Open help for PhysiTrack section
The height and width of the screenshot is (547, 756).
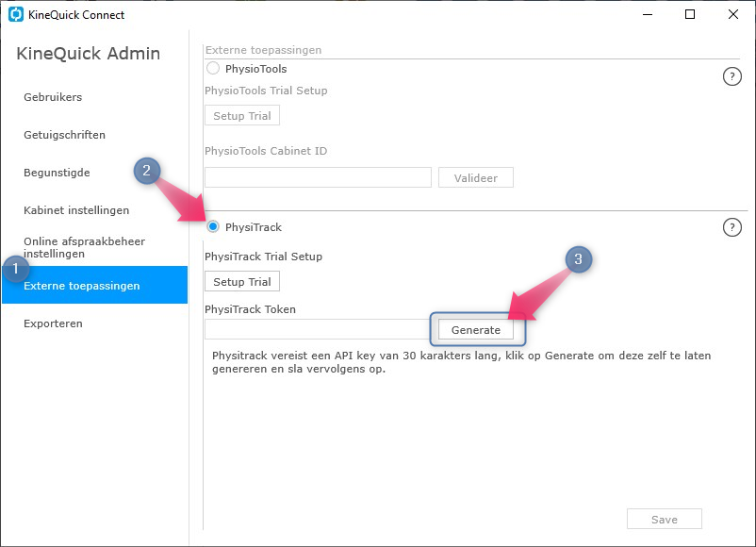pyautogui.click(x=731, y=227)
